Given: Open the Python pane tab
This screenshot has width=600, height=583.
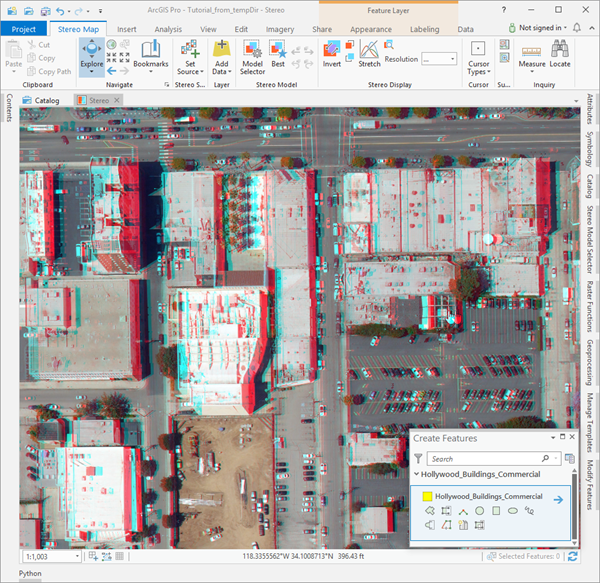Looking at the screenshot, I should pyautogui.click(x=30, y=573).
